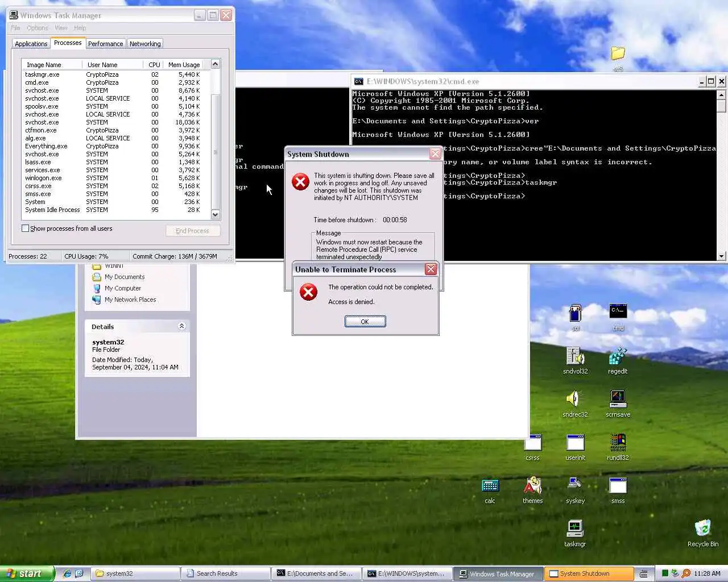Sort processes by Mem Usage column

pos(184,65)
